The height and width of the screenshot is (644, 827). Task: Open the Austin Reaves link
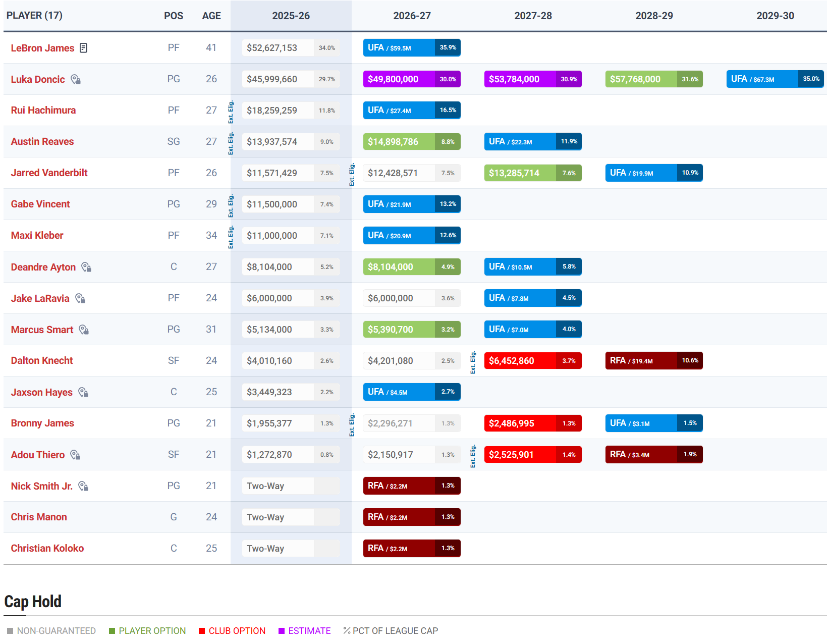42,142
